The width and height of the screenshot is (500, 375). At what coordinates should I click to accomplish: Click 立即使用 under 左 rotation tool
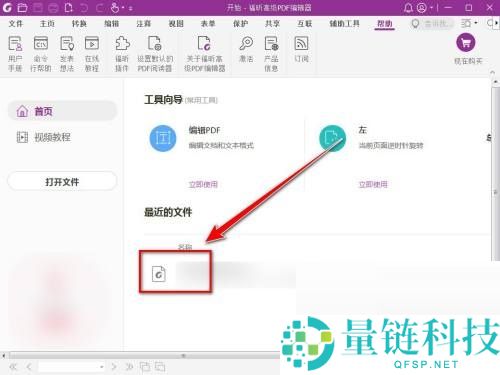point(373,184)
